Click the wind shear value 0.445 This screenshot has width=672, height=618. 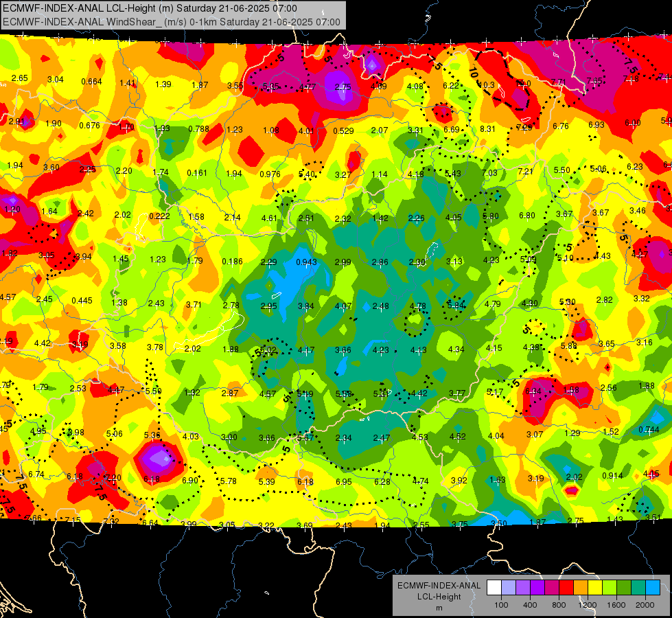click(82, 300)
